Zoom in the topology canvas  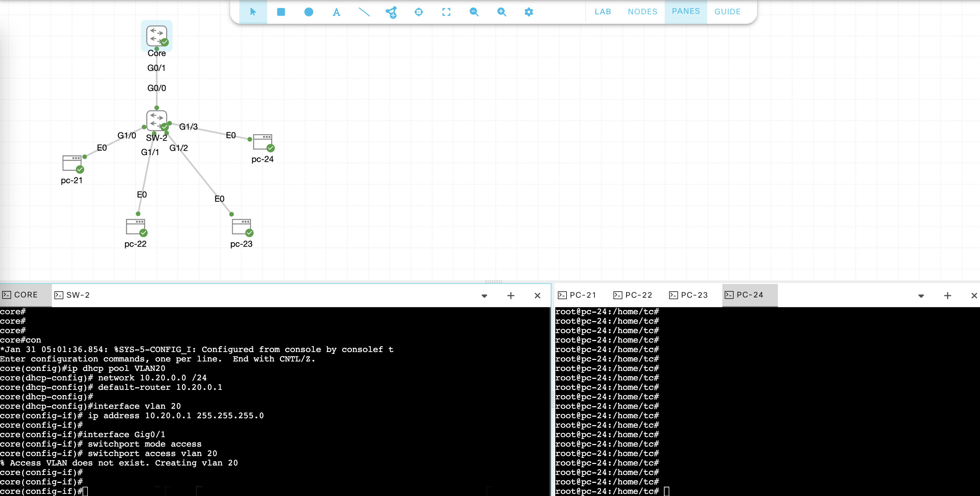pos(501,12)
